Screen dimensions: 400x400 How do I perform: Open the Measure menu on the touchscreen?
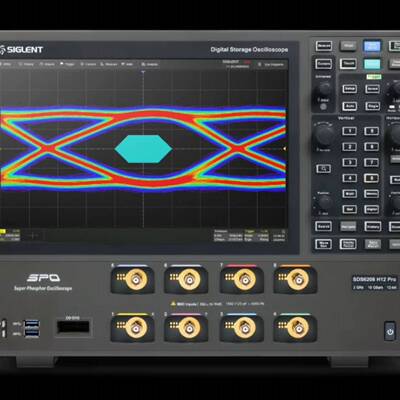coord(109,64)
